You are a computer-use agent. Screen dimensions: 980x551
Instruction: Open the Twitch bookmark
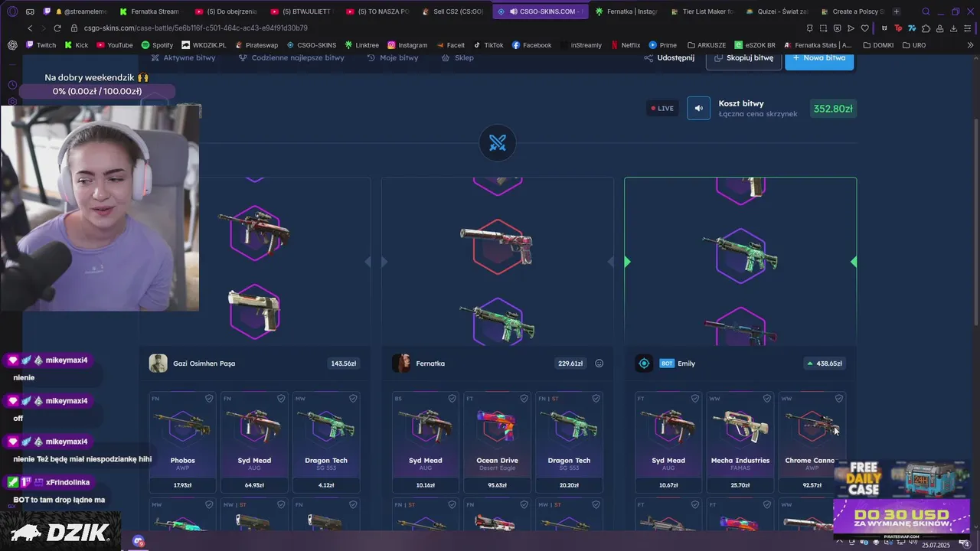(x=41, y=45)
